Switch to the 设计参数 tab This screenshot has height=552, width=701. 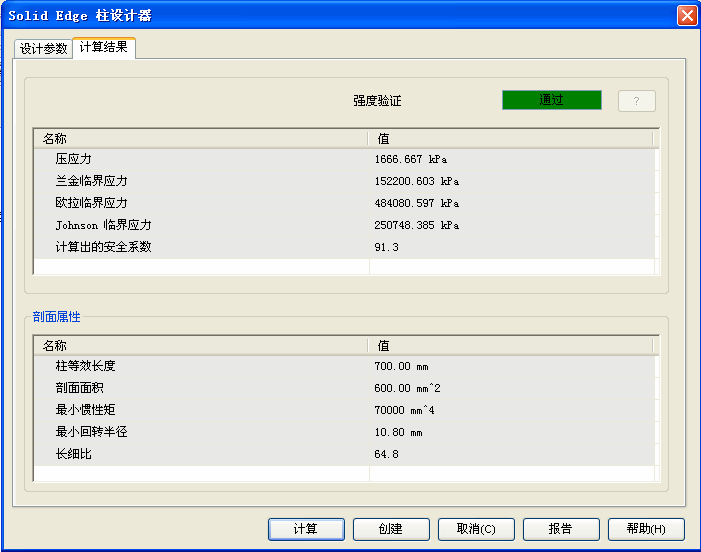(x=43, y=49)
